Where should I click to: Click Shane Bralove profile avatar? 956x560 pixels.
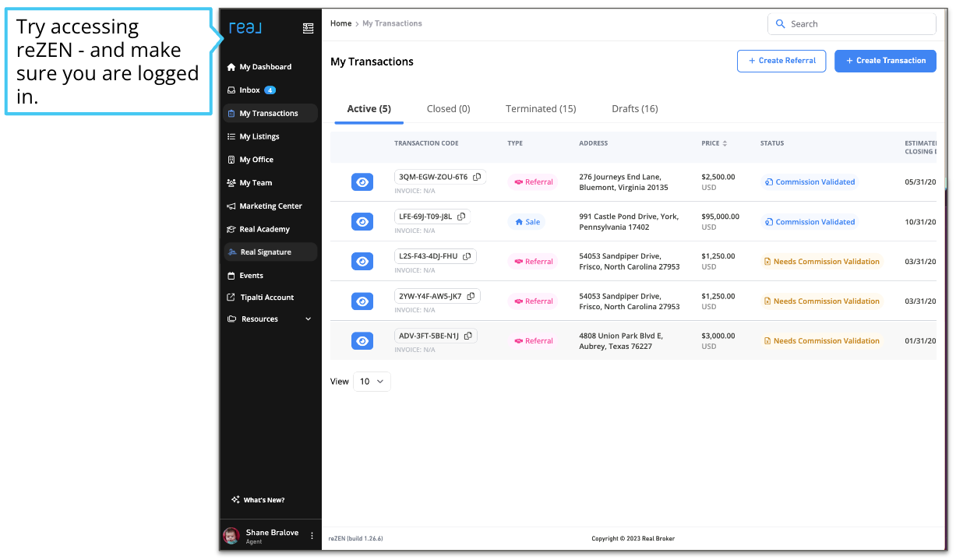(231, 536)
